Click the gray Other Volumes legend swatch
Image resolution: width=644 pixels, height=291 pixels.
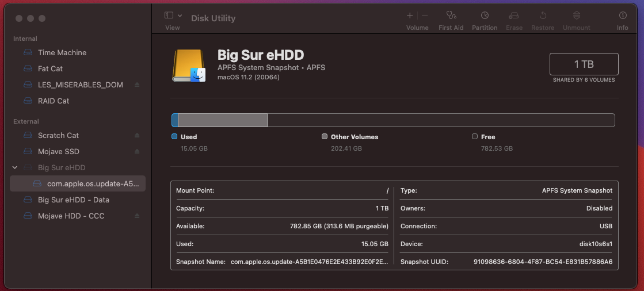325,137
